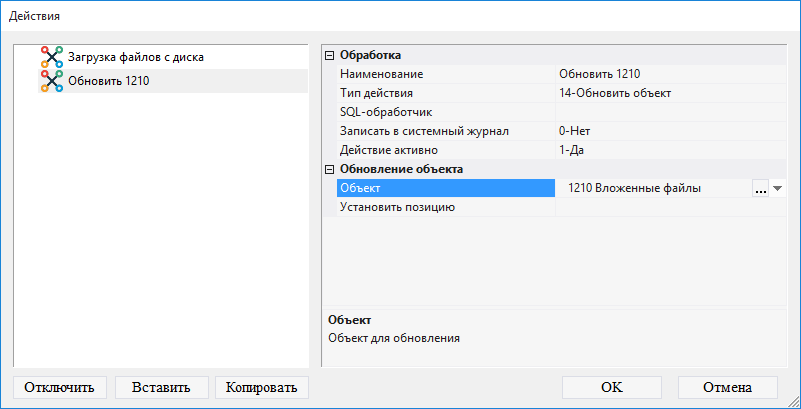Click the empty SQL-обработчик value field
This screenshot has height=409, width=801.
(x=670, y=112)
